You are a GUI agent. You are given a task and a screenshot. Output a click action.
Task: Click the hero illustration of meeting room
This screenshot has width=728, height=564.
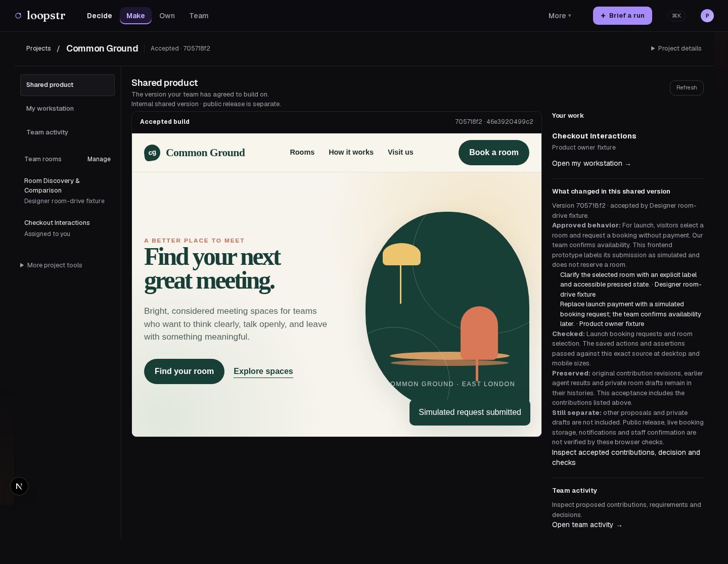tap(447, 308)
